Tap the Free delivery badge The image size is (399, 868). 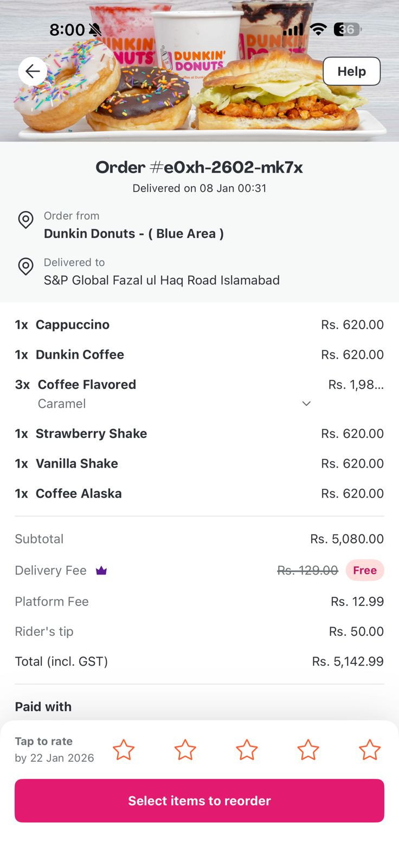coord(365,571)
